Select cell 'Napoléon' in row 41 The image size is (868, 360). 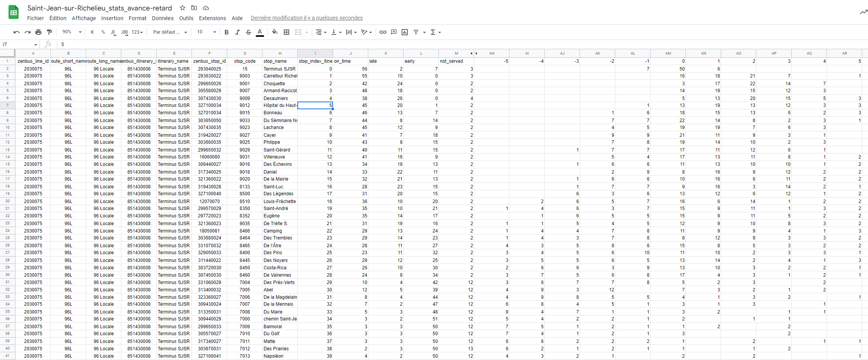click(x=280, y=356)
